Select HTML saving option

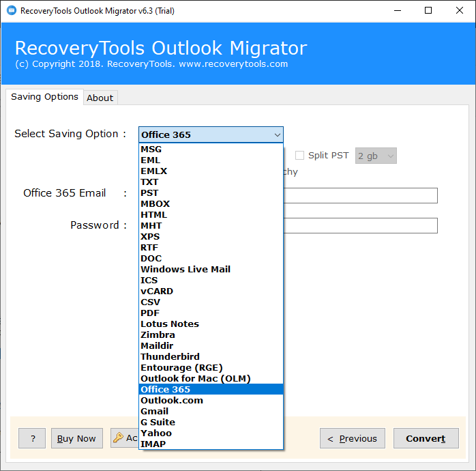pyautogui.click(x=211, y=215)
